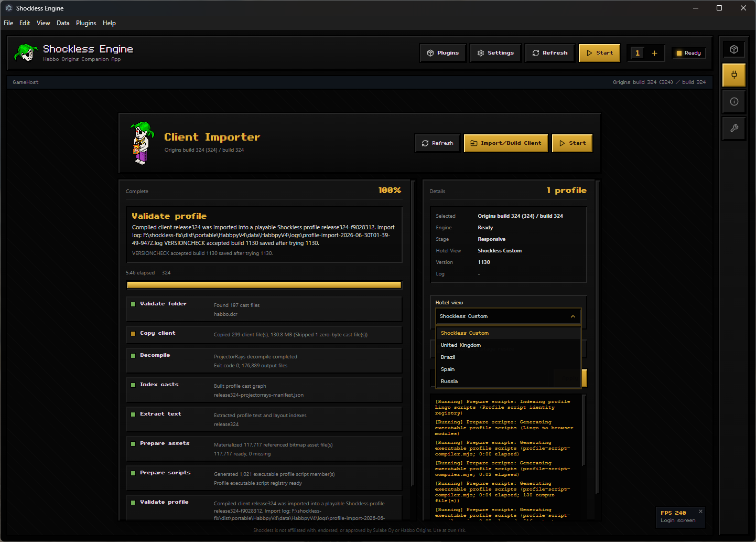756x542 pixels.
Task: Choose Spain hotel view
Action: 508,369
